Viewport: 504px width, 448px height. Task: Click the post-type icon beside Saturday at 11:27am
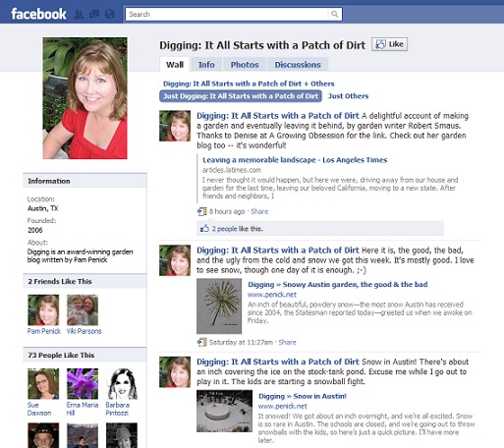pos(201,342)
